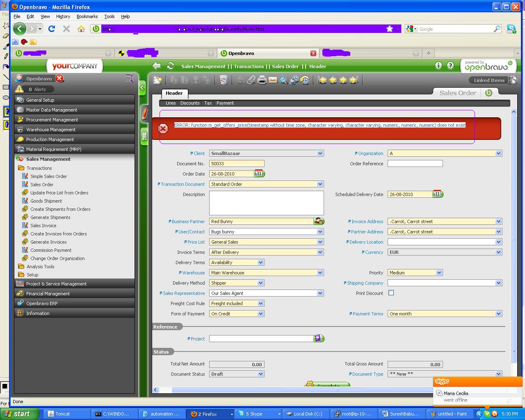Open the Priority dropdown
525x420 pixels.
pyautogui.click(x=439, y=273)
